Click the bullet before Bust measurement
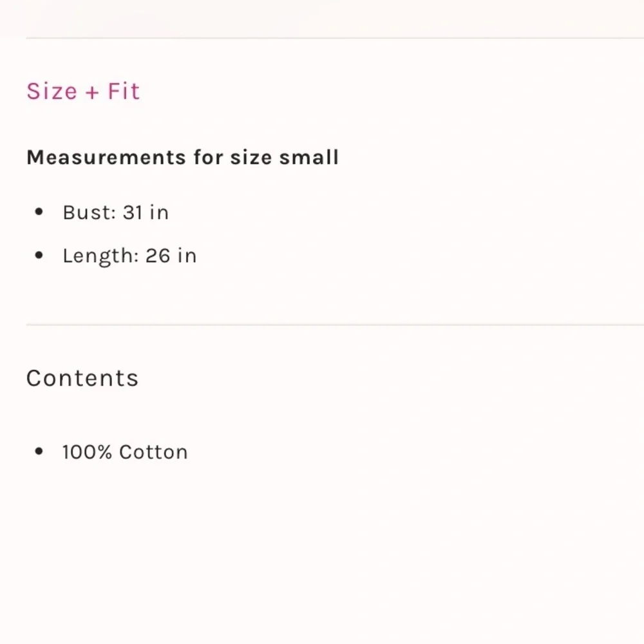644x644 pixels. point(39,212)
